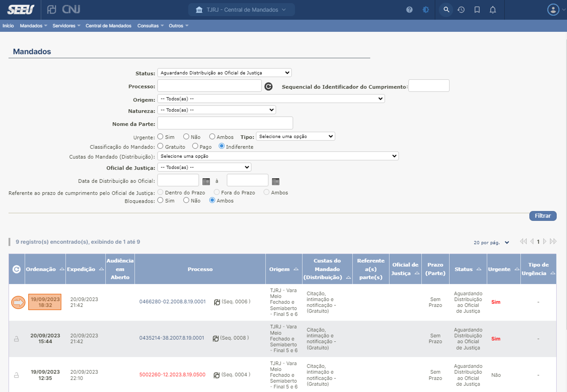Screen dimensions: 567x392
Task: Go to last page of results
Action: (553, 241)
